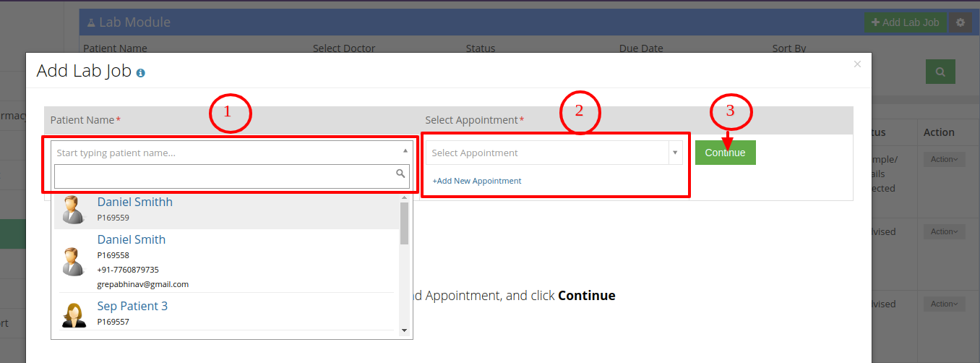Select Daniel Smithh from patient list
Viewport: 980px width, 363px height.
pos(225,209)
